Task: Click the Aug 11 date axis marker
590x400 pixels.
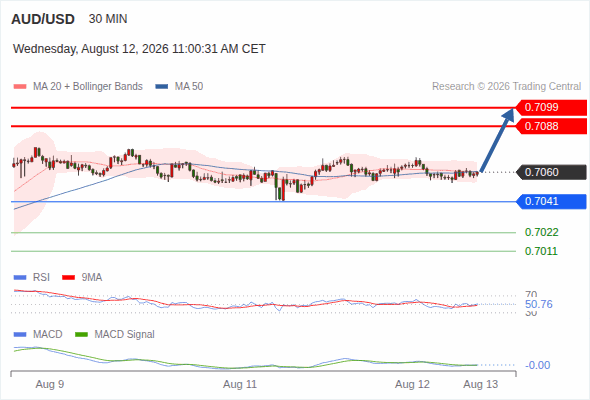Action: (x=240, y=385)
